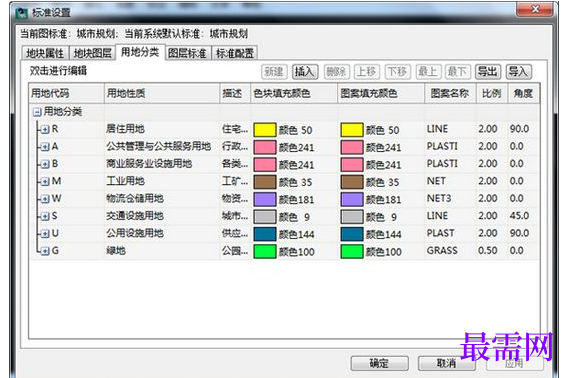Click the 导出 button
The width and height of the screenshot is (572, 378).
pyautogui.click(x=488, y=72)
